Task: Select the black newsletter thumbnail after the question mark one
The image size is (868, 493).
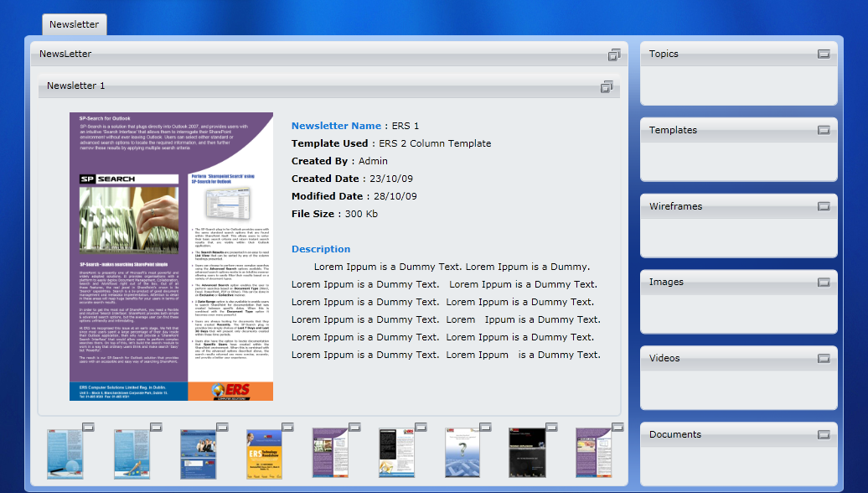Action: coord(527,453)
